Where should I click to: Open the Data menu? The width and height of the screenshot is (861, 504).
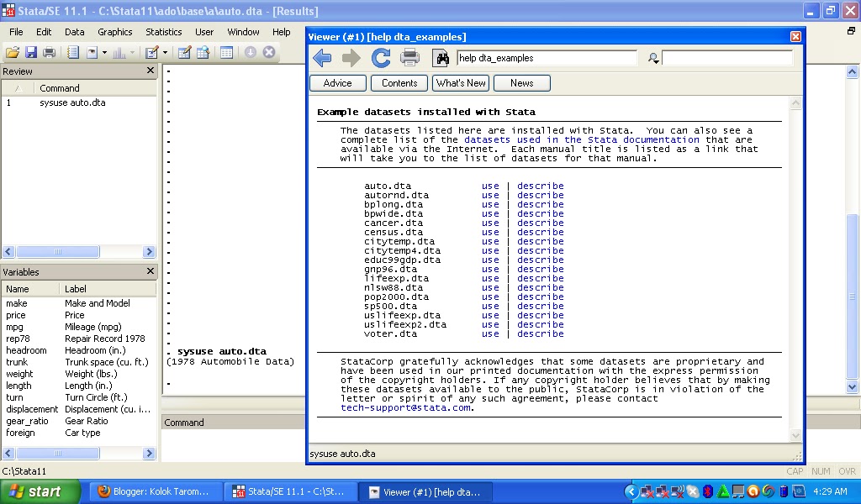[x=74, y=32]
